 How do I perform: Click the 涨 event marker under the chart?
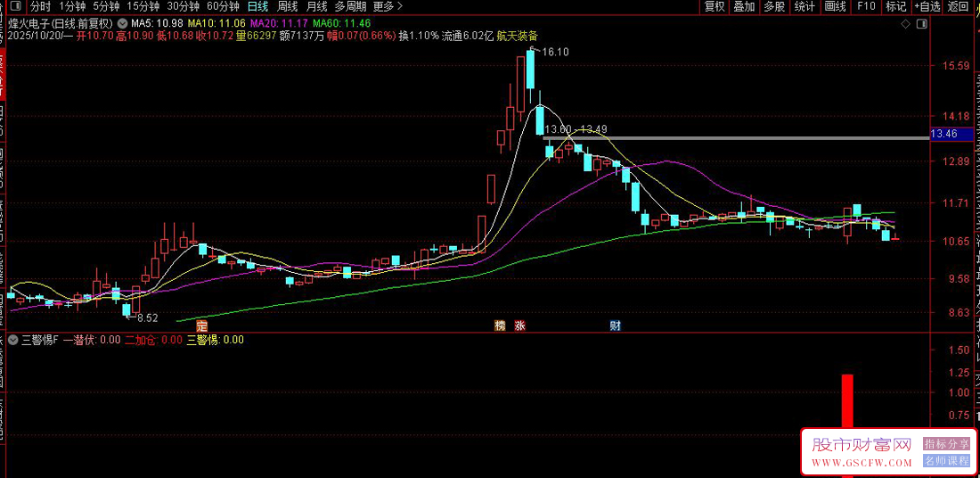519,326
